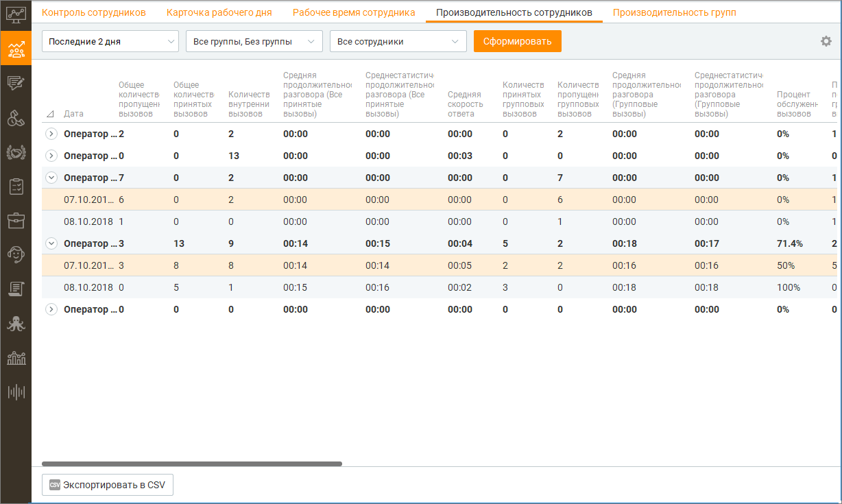
Task: Open the chat notes sidebar icon
Action: (16, 84)
